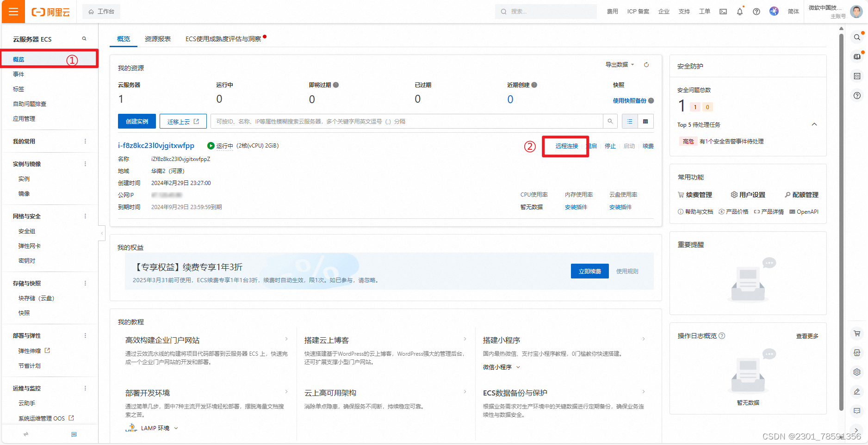The image size is (868, 445).
Task: Click the 工作台 button
Action: coord(101,12)
